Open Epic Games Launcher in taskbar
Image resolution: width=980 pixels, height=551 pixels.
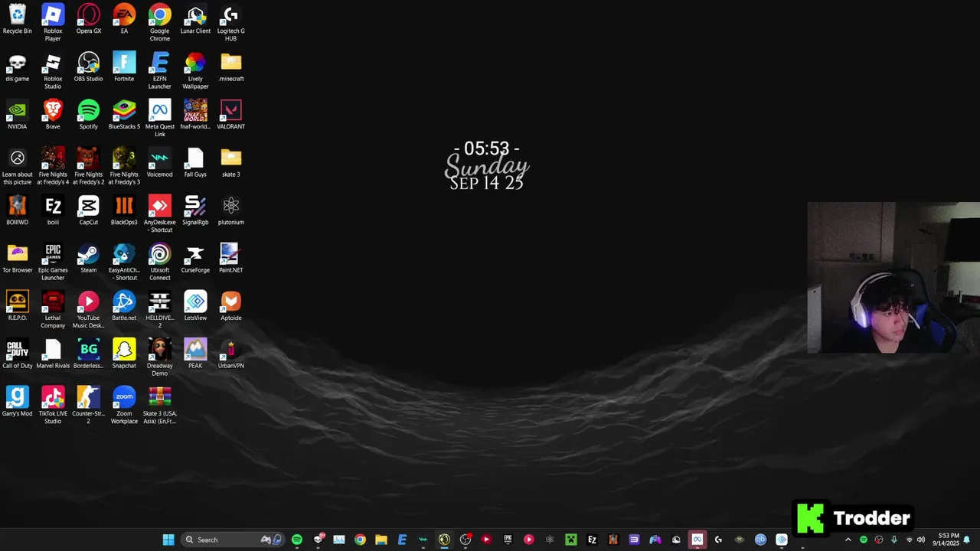[x=508, y=540]
